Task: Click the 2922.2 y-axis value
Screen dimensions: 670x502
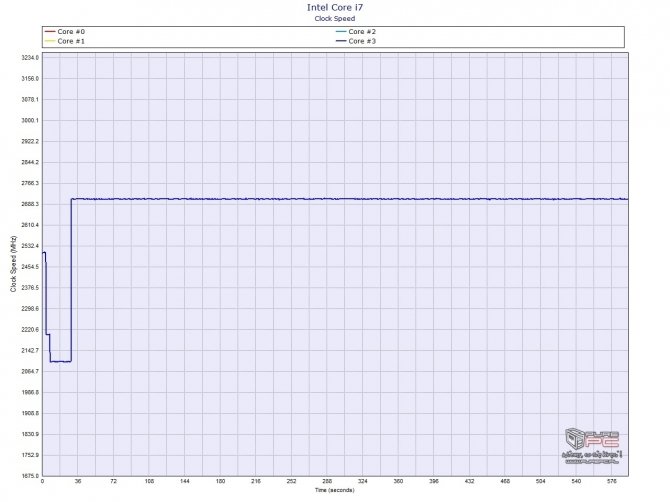Action: [x=30, y=141]
